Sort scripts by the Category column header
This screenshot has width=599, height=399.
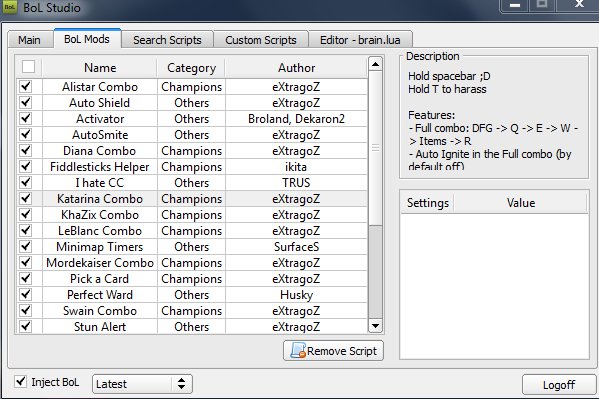[x=191, y=68]
